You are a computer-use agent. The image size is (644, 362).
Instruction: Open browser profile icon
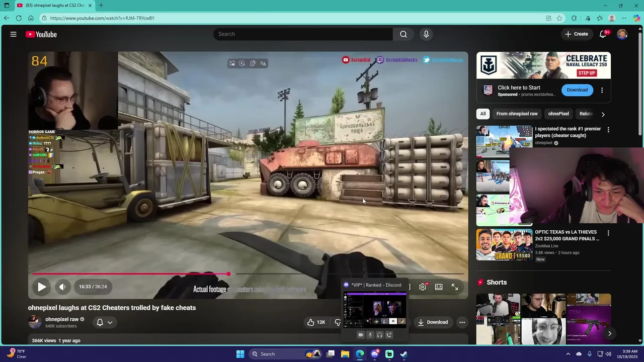click(x=612, y=18)
